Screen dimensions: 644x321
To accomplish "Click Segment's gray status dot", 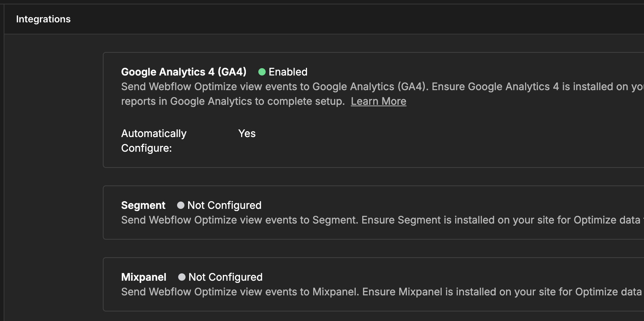I will click(181, 205).
